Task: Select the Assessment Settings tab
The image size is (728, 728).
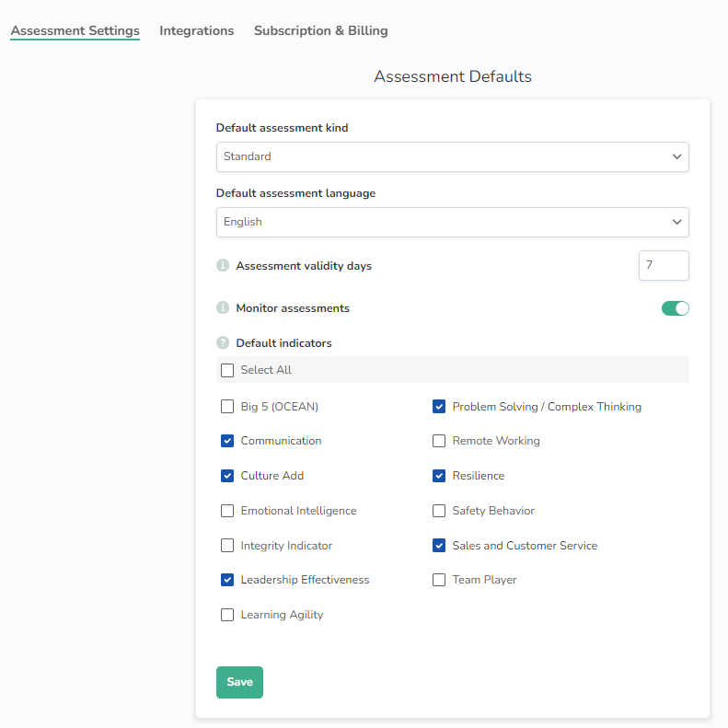Action: (75, 30)
